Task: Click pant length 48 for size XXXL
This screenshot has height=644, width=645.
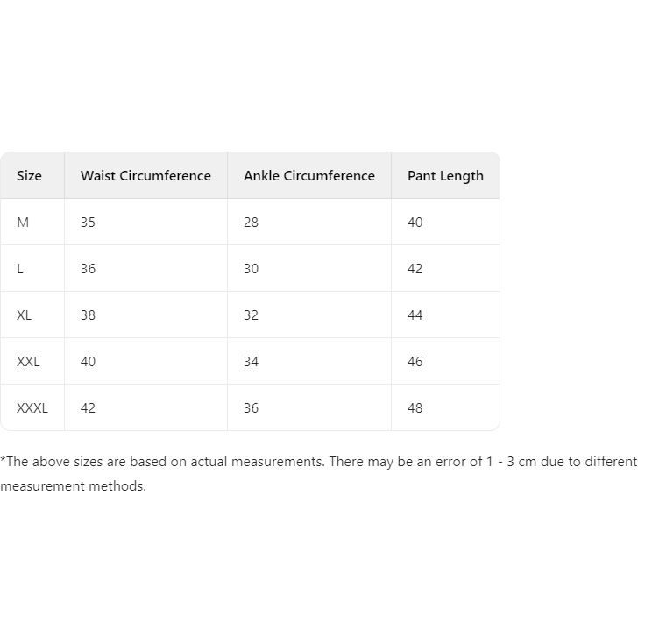Action: tap(415, 408)
